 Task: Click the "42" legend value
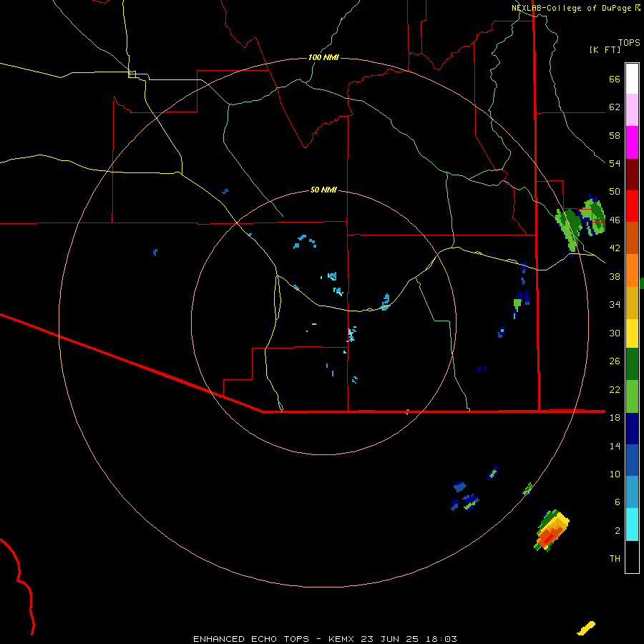(615, 248)
